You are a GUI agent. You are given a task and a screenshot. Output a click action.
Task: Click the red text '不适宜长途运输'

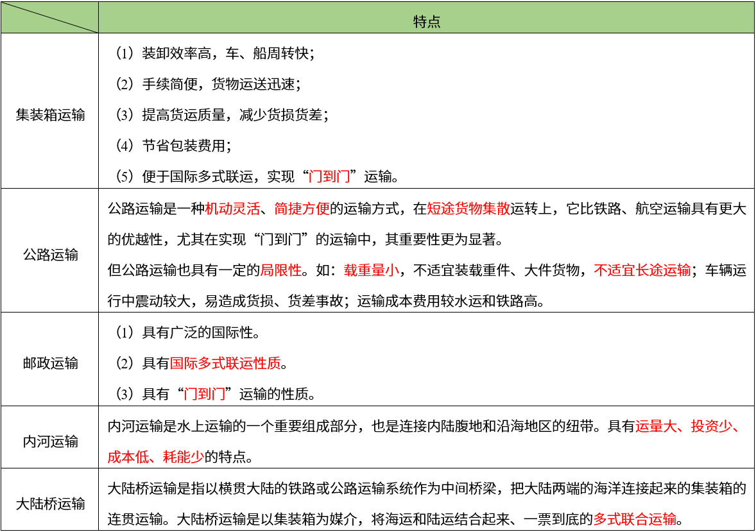point(642,270)
